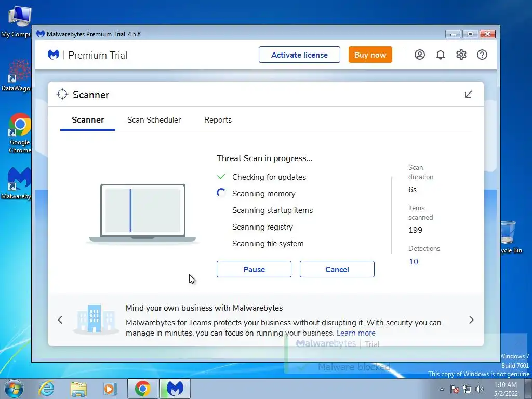Click the Scanning file system step
This screenshot has width=532, height=399.
coord(268,244)
